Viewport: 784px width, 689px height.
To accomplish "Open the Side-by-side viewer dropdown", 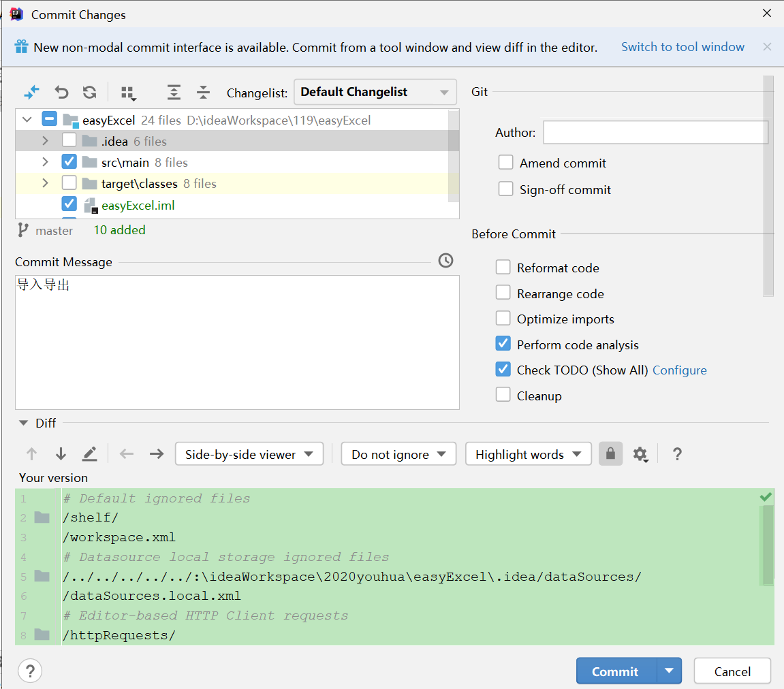I will 249,453.
